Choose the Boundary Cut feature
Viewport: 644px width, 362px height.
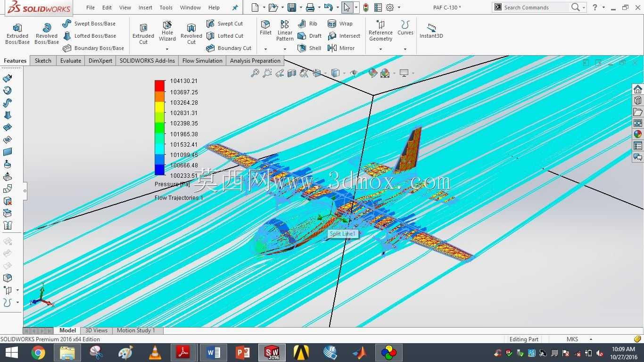(x=229, y=48)
